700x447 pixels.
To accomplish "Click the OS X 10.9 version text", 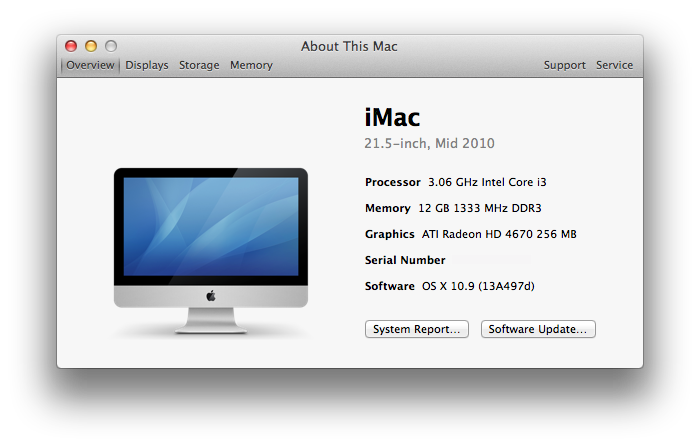I will 478,286.
